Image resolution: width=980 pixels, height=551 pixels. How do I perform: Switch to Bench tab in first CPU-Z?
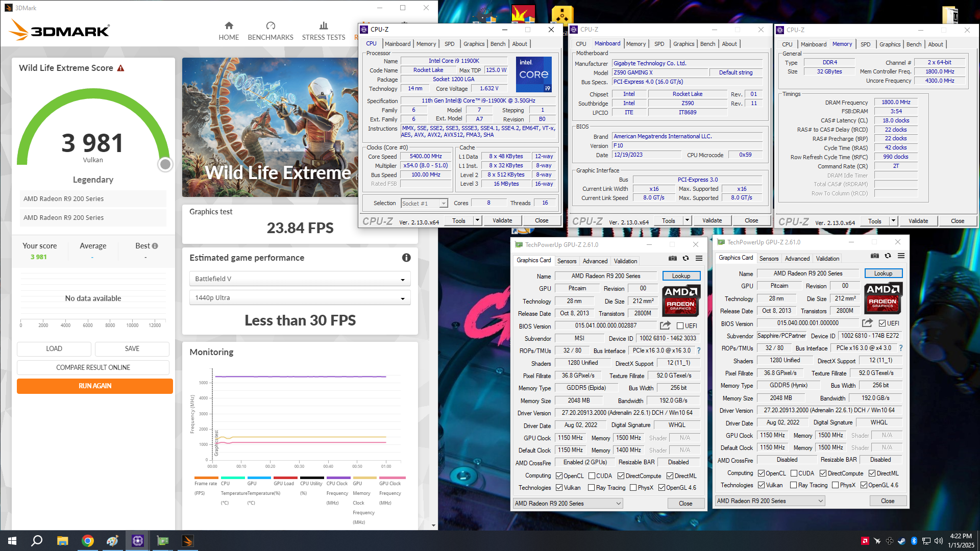(498, 44)
